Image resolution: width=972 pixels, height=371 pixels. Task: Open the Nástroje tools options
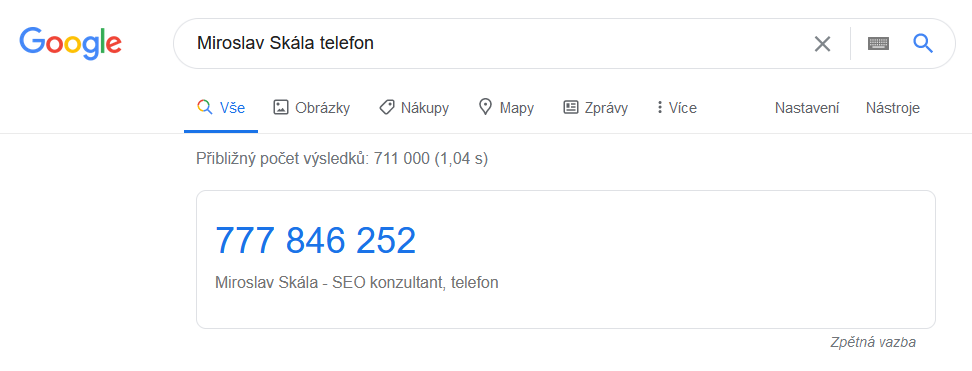(893, 108)
